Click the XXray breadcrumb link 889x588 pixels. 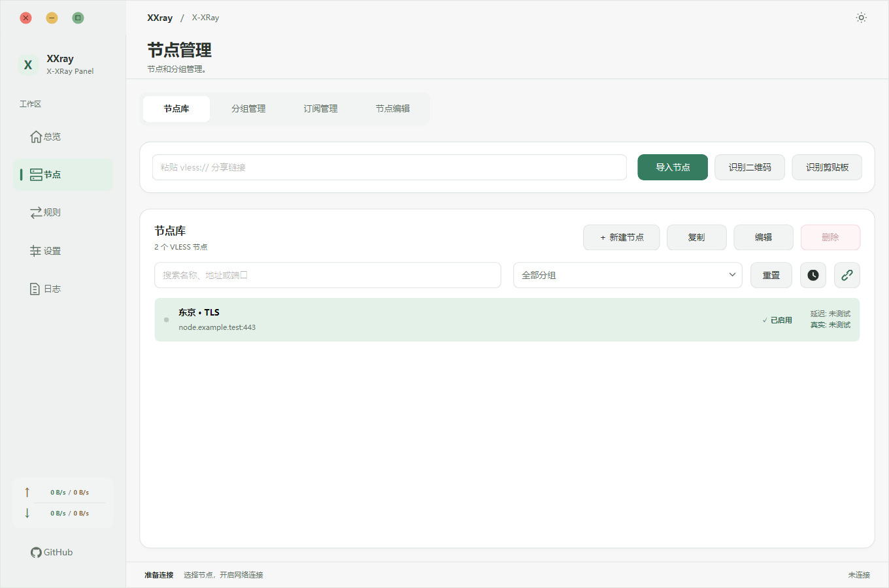click(x=160, y=18)
